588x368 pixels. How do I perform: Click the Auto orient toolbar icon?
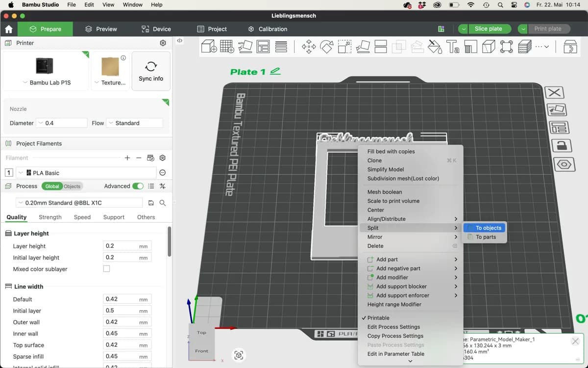[x=245, y=47]
